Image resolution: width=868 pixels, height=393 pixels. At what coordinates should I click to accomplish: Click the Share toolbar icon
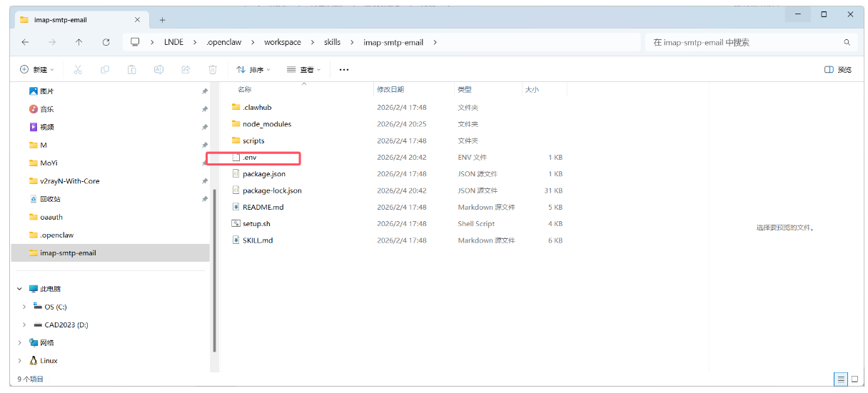pos(186,69)
